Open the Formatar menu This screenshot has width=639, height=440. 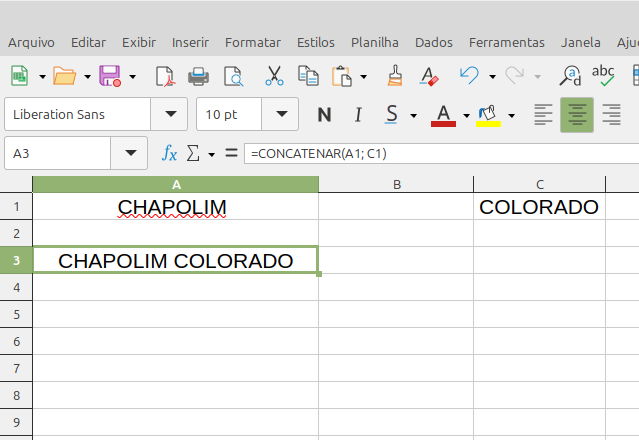click(x=252, y=42)
